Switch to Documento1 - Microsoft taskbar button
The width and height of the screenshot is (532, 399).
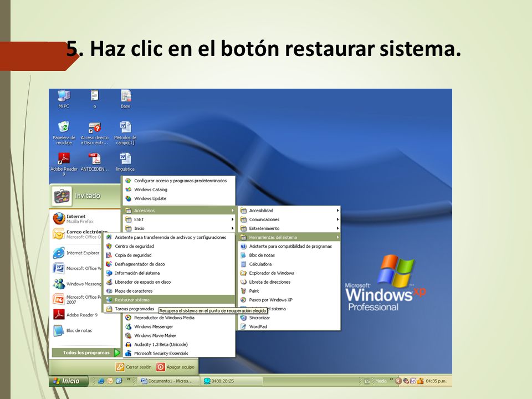168,381
